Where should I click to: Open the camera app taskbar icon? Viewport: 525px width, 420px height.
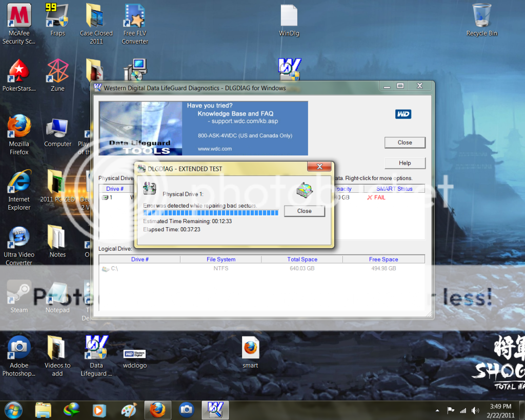coord(187,409)
